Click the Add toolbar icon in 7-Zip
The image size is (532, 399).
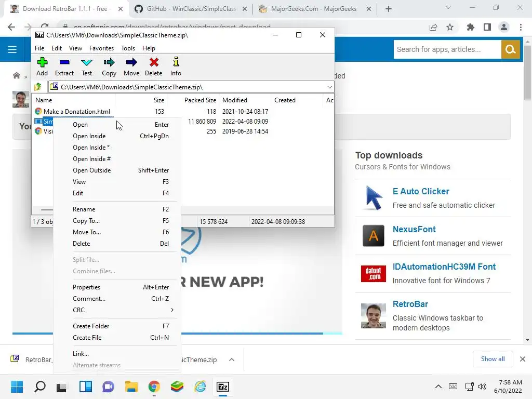point(42,66)
